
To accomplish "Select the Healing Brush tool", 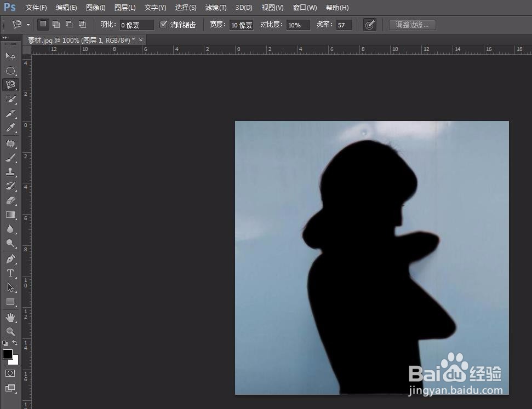I will tap(10, 143).
